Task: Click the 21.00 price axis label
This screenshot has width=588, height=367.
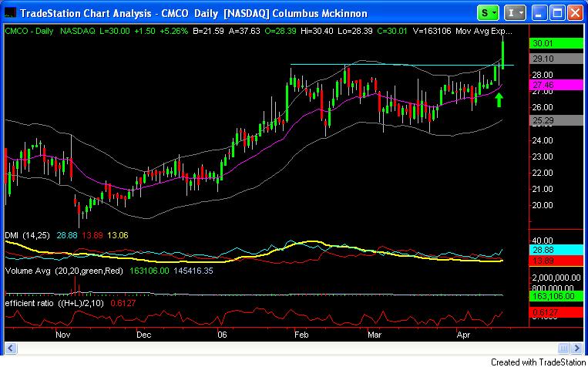Action: (x=543, y=189)
